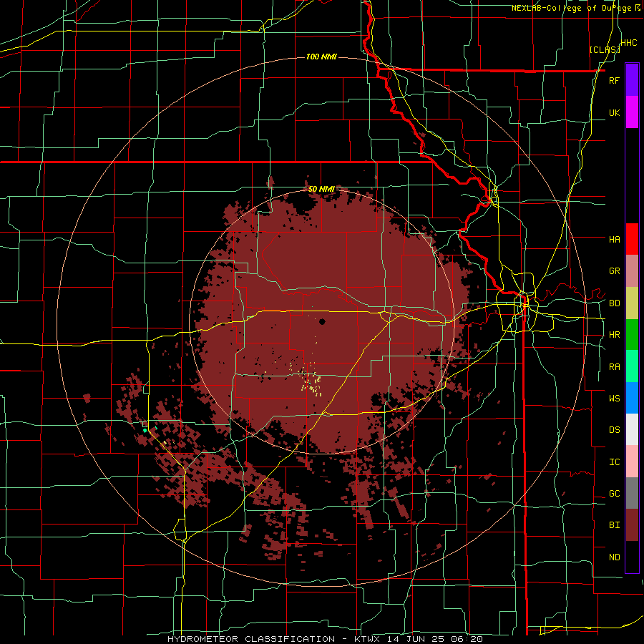This screenshot has width=644, height=644.
Task: Click the UK legend label
Action: click(614, 112)
